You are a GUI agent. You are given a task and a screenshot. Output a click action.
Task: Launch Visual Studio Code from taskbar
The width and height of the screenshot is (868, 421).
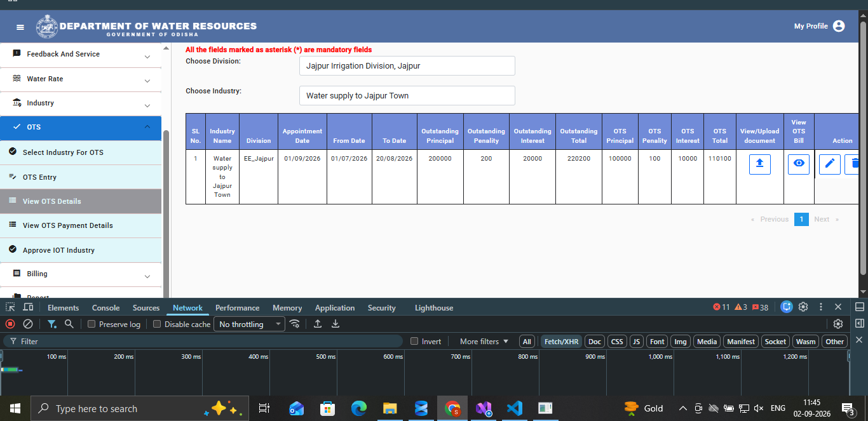point(515,408)
